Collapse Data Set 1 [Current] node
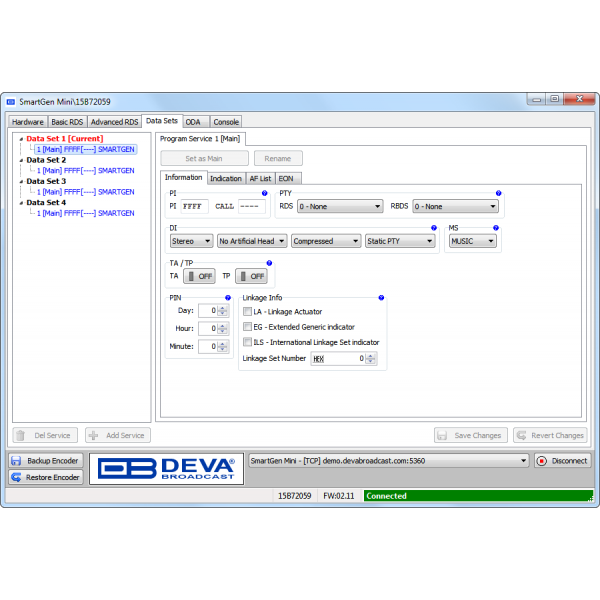This screenshot has width=600, height=600. (21, 139)
